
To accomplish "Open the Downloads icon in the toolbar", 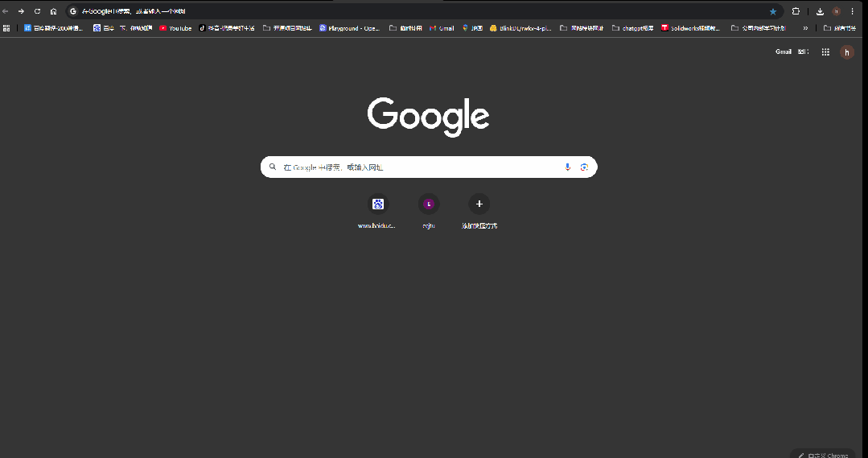I will click(820, 11).
